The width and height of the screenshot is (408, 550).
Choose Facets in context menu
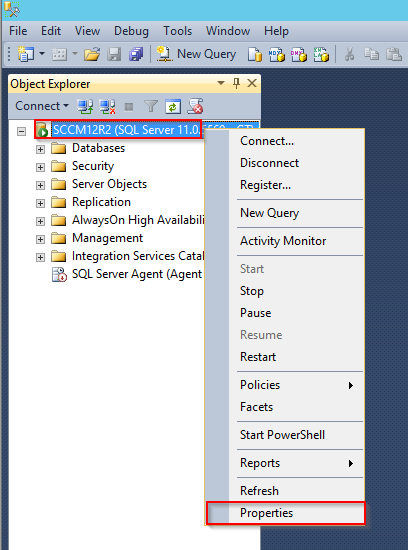coord(285,407)
